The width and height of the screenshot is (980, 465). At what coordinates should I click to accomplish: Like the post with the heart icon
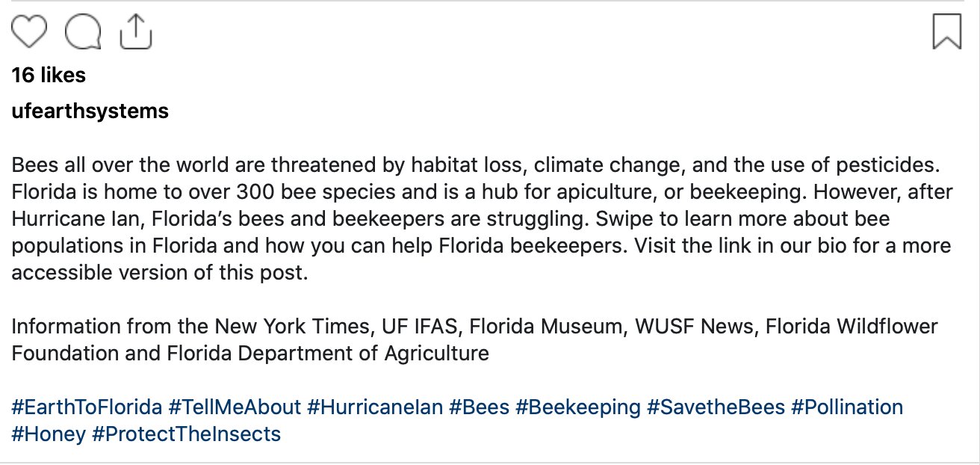[x=30, y=32]
